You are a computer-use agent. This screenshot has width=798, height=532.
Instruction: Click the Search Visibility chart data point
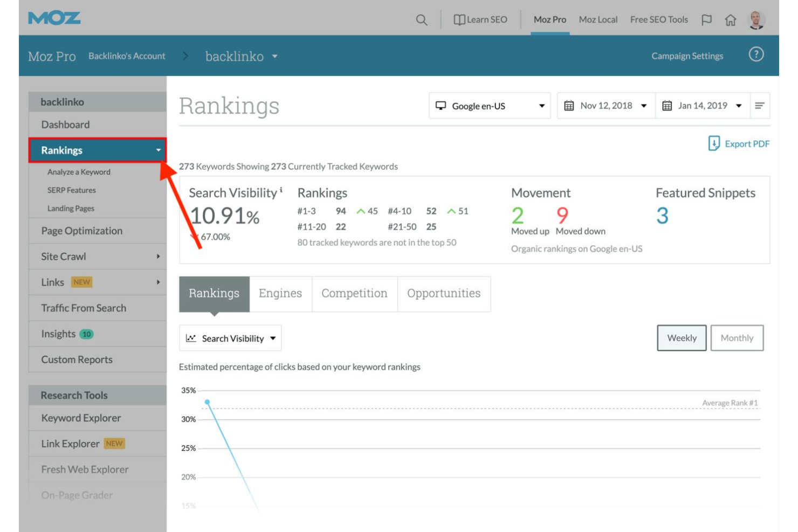(x=207, y=402)
